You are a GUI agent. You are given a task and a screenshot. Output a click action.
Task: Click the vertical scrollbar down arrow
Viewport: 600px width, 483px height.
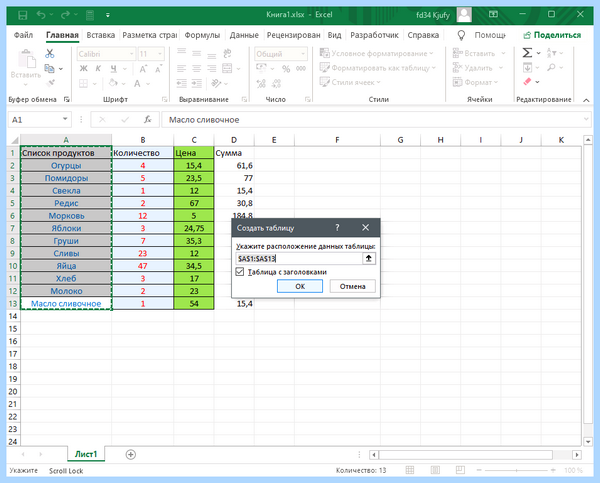[x=588, y=441]
